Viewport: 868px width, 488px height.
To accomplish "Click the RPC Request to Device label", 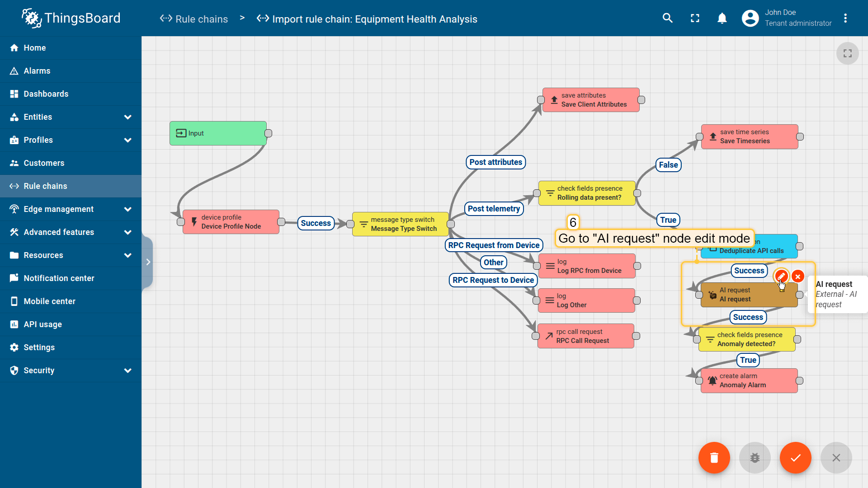I will pyautogui.click(x=493, y=280).
